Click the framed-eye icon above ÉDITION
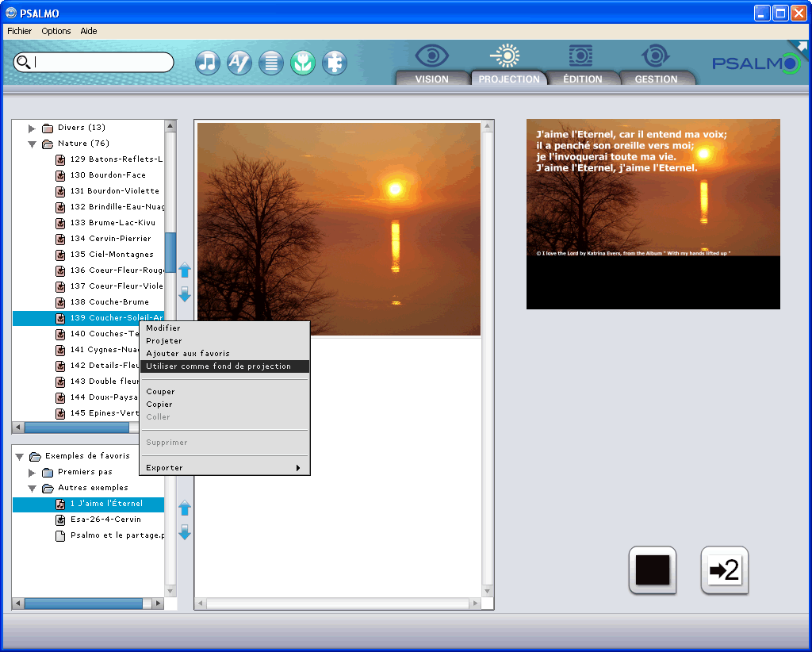 (x=580, y=56)
